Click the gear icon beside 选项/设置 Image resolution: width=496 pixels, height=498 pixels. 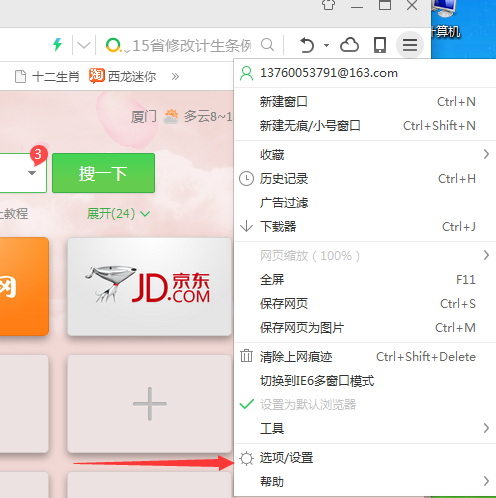[x=246, y=458]
